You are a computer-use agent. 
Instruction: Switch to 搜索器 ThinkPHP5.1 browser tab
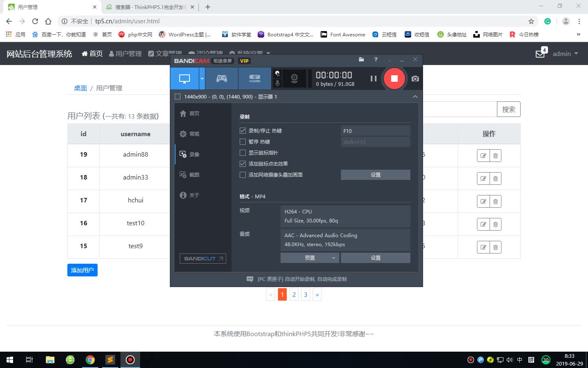pos(150,7)
